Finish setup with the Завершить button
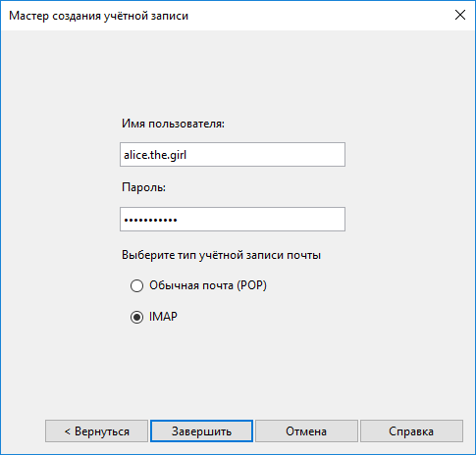Image resolution: width=476 pixels, height=455 pixels. coord(201,431)
